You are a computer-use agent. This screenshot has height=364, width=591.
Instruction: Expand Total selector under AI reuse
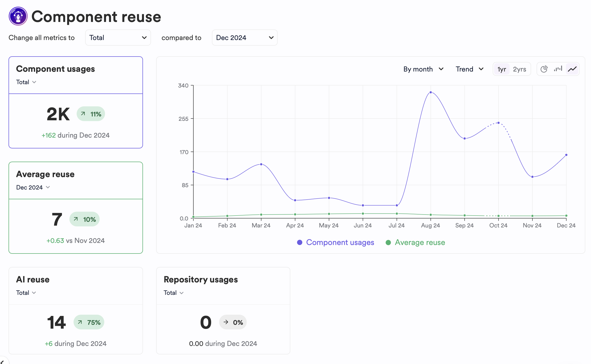click(26, 293)
